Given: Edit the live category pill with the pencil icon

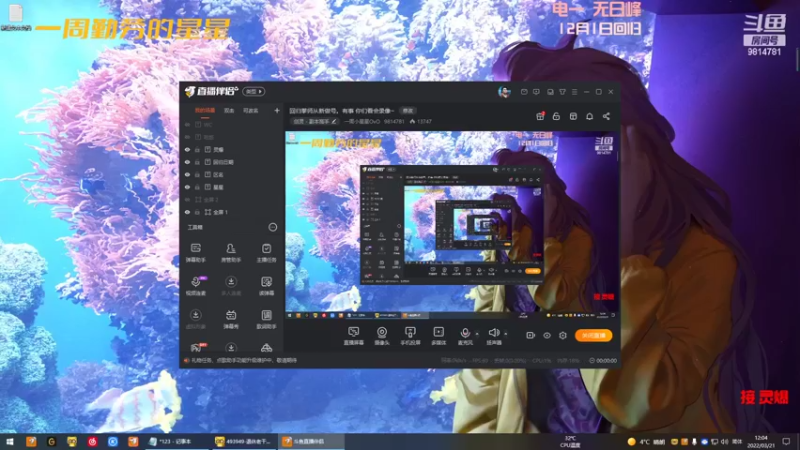Looking at the screenshot, I should 315,121.
